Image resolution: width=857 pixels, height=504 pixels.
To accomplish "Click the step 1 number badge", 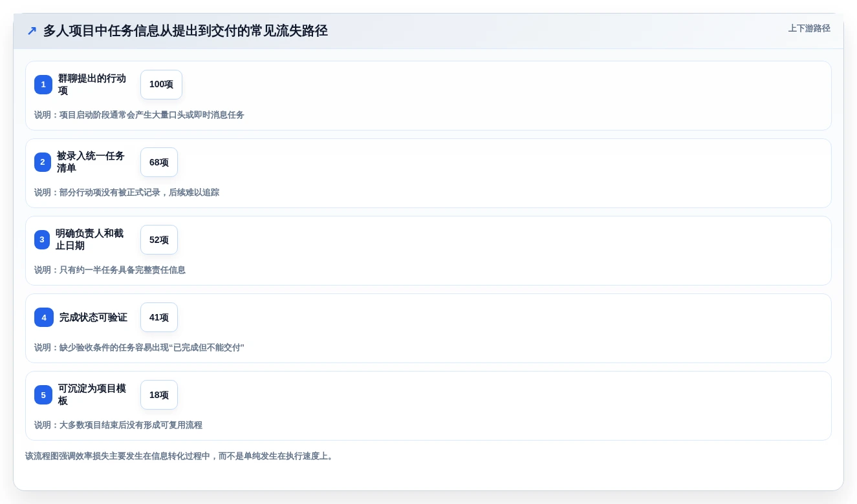I will pyautogui.click(x=43, y=85).
